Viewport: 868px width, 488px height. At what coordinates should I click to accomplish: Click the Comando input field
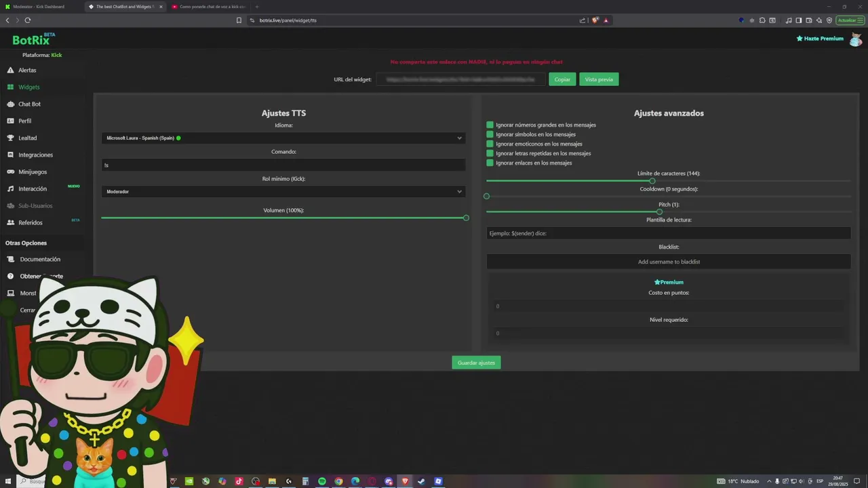[x=283, y=165]
